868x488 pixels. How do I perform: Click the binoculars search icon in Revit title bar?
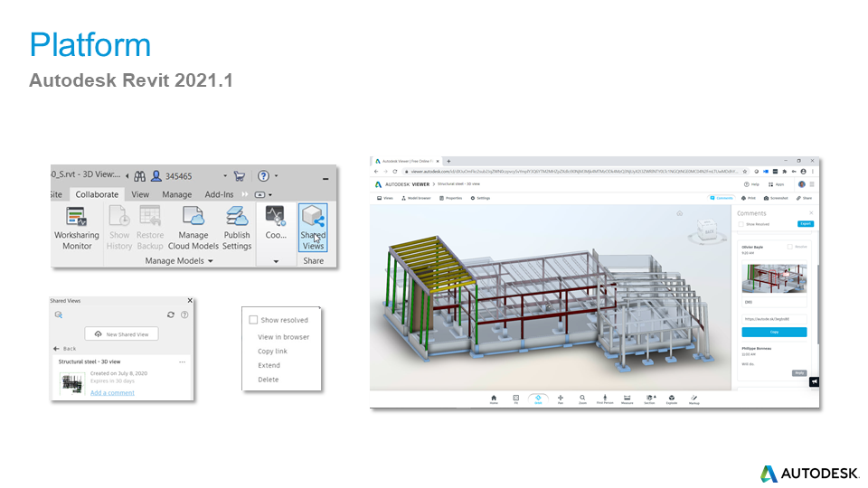coord(139,176)
